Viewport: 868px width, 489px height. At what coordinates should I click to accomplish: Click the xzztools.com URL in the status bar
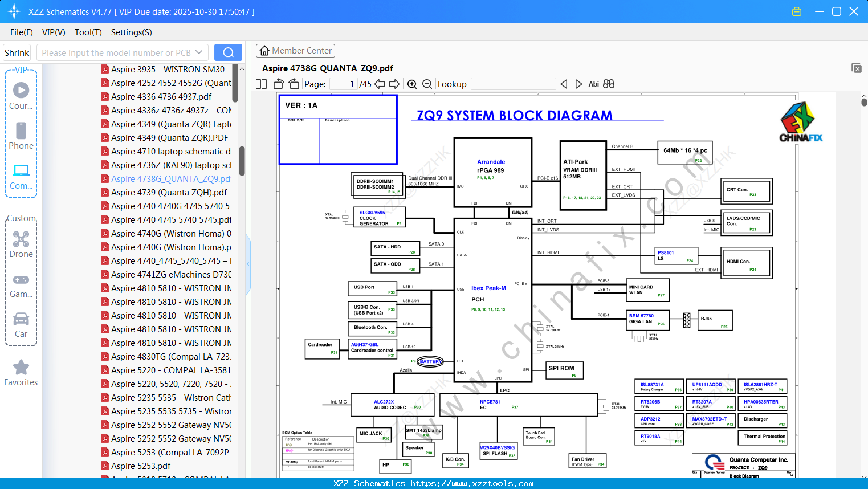point(472,483)
